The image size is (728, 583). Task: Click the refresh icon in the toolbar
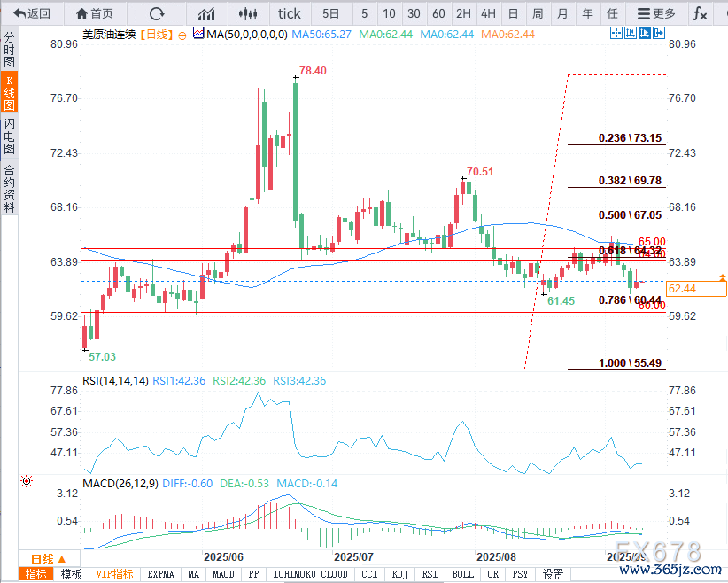click(x=157, y=13)
